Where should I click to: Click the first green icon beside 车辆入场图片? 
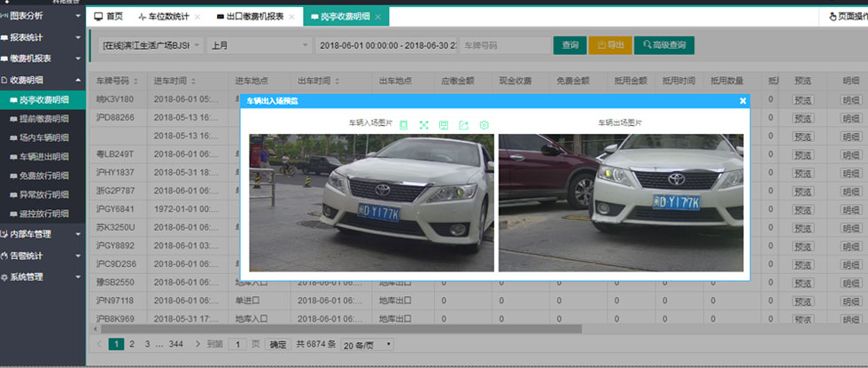pos(403,125)
